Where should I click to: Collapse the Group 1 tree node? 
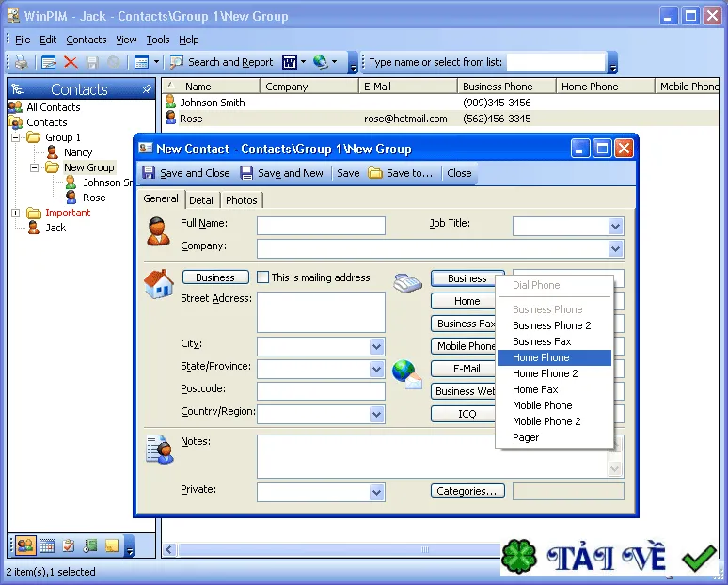15,137
